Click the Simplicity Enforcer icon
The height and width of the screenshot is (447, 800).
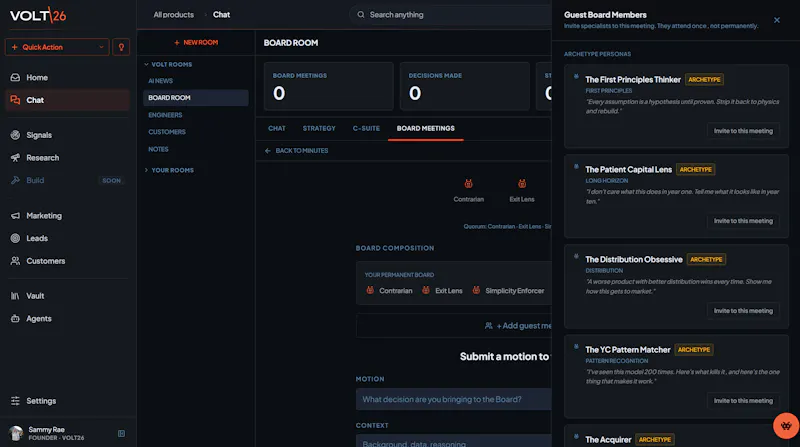(x=476, y=290)
